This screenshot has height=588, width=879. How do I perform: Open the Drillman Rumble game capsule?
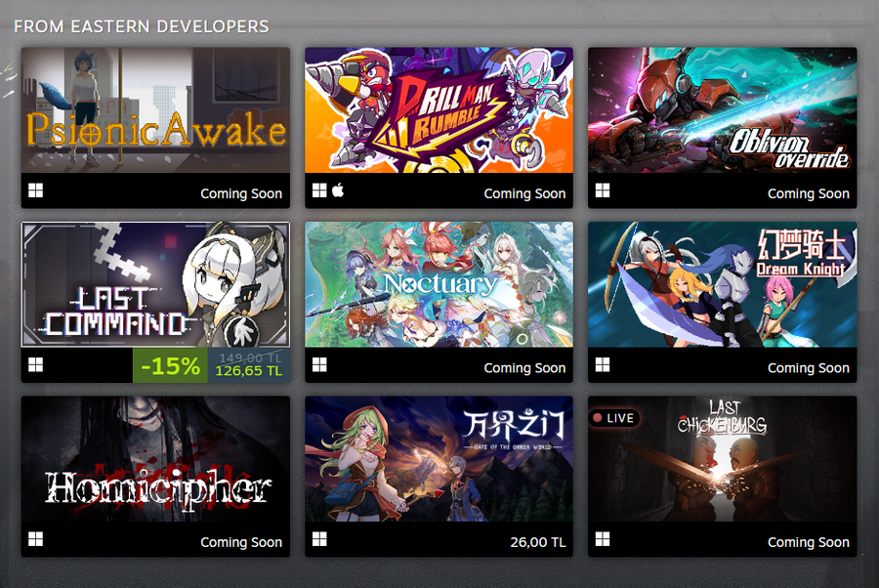coord(439,109)
